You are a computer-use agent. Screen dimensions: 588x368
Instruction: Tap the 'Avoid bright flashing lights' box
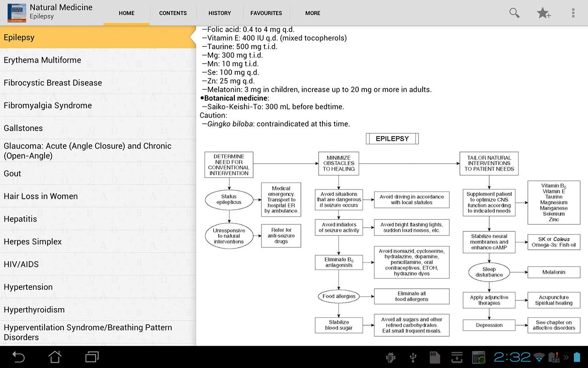click(x=412, y=228)
